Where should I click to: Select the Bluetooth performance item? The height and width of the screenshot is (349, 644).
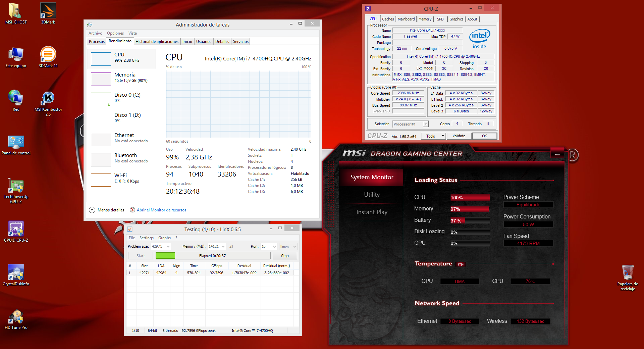point(122,159)
